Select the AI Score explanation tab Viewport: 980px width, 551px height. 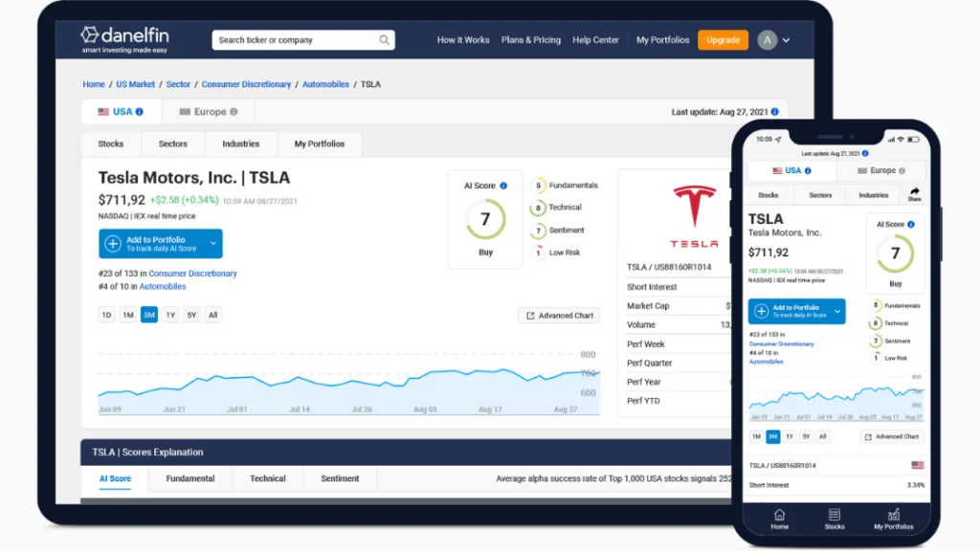pyautogui.click(x=115, y=478)
